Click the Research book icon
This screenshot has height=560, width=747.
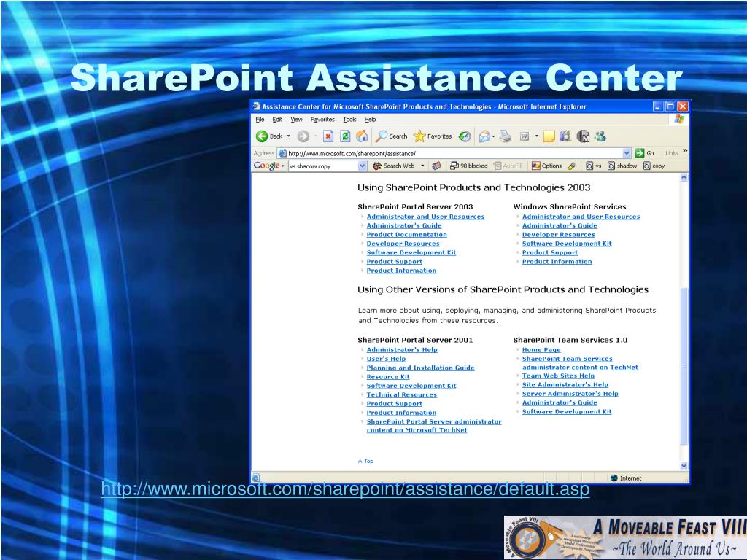[565, 136]
